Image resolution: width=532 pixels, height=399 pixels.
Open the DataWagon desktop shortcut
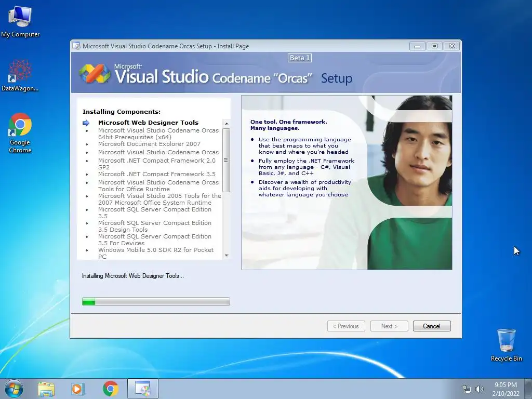pyautogui.click(x=20, y=76)
